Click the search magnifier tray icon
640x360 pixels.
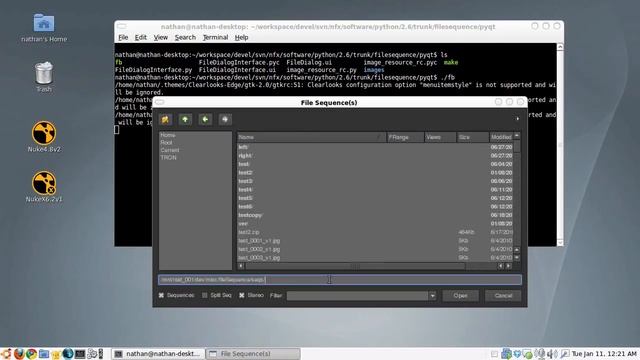coord(565,353)
